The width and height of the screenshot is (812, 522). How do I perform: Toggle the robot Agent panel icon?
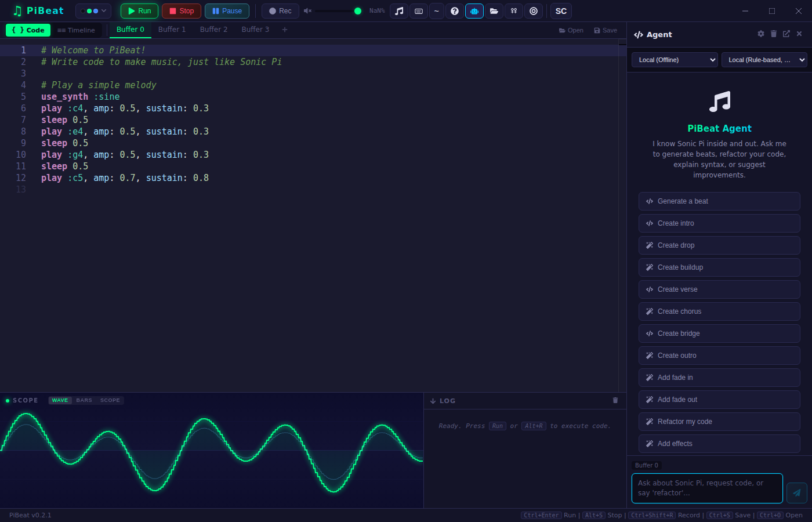click(x=474, y=11)
